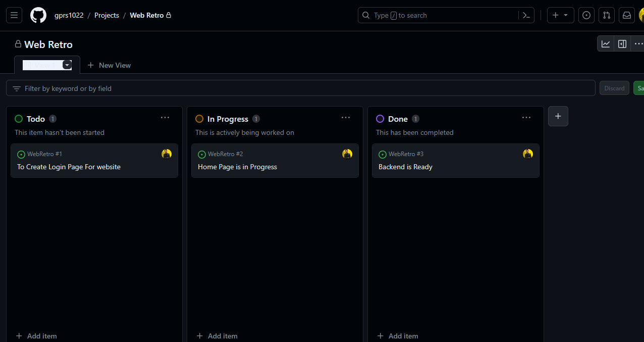View your open issues via the issues icon
The image size is (644, 342).
(x=586, y=15)
